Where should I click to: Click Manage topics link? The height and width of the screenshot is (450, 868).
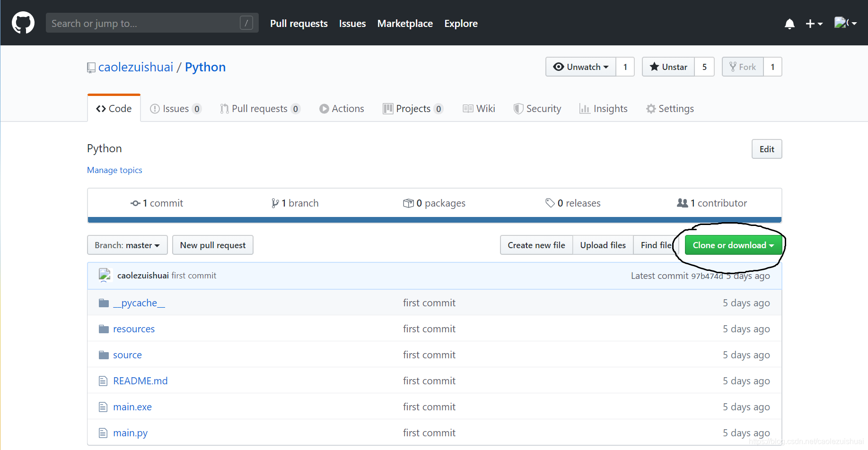pos(114,170)
